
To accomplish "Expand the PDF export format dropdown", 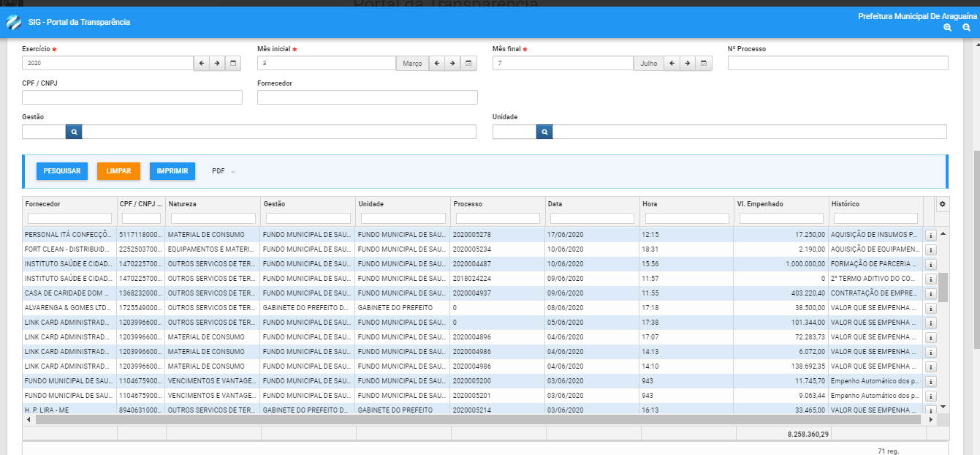I will point(224,171).
